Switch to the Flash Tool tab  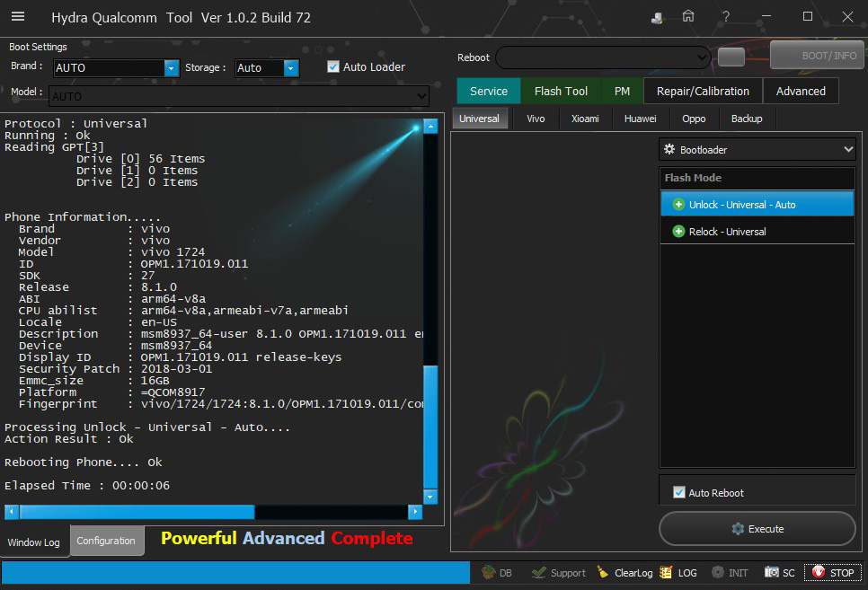click(561, 92)
